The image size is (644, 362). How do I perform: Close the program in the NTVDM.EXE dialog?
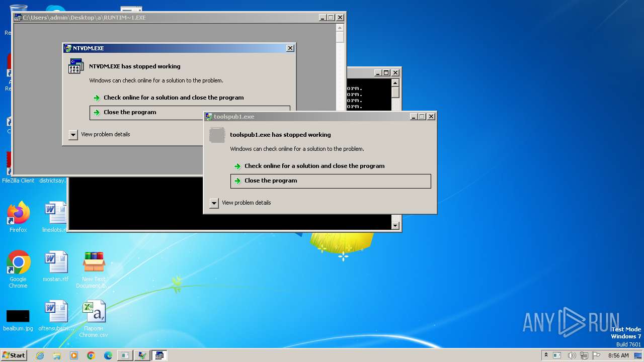pyautogui.click(x=146, y=112)
